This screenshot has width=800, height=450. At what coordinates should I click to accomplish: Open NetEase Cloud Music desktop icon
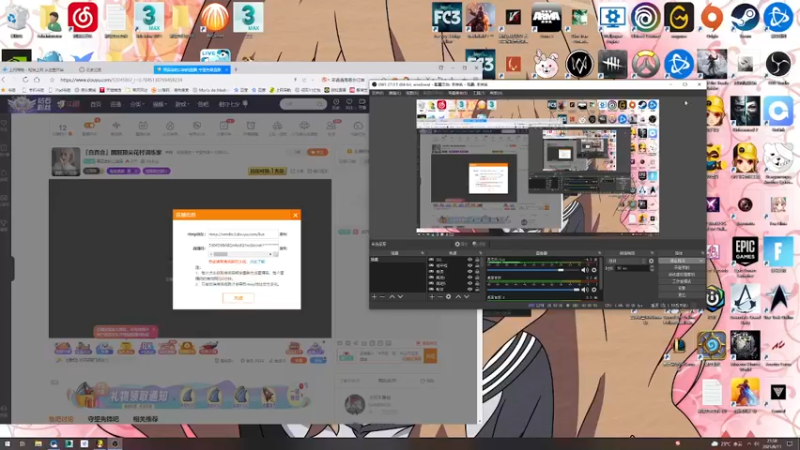point(83,17)
